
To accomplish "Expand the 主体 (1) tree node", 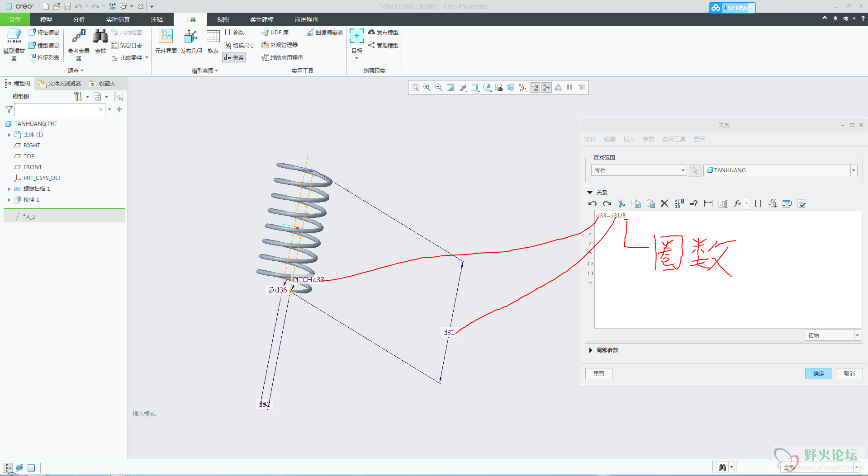I will (9, 135).
